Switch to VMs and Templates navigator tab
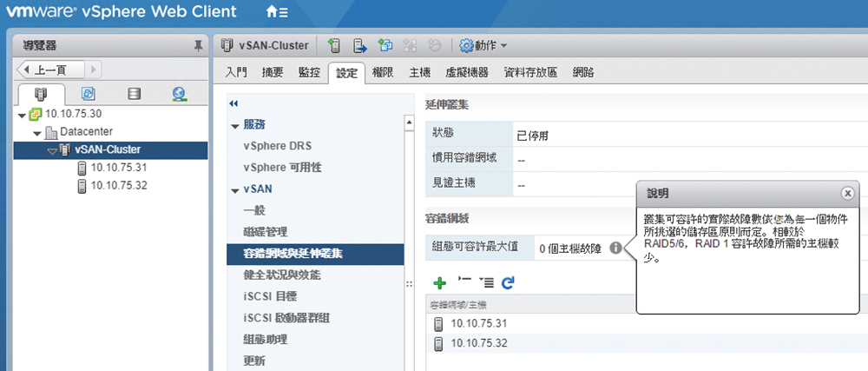868x371 pixels. point(88,94)
